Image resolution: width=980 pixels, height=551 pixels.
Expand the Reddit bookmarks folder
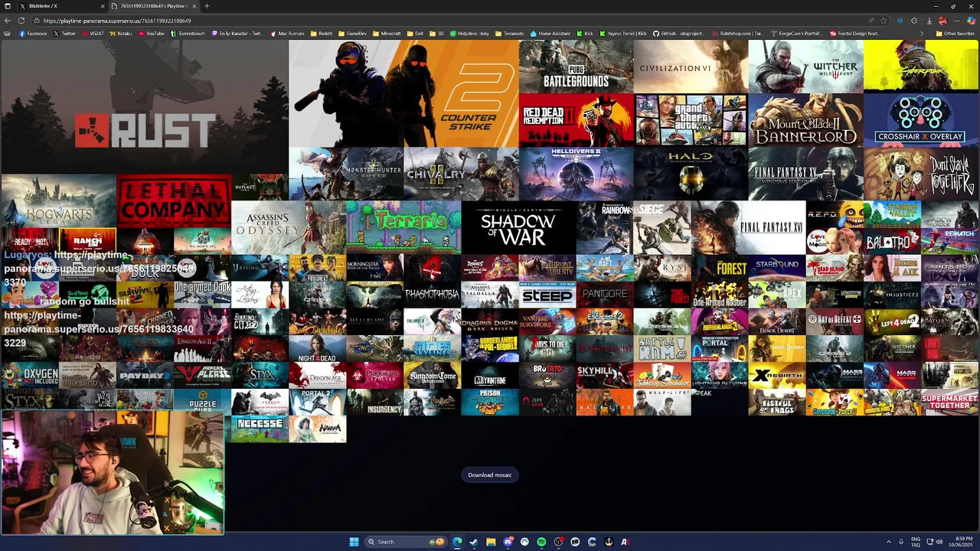[x=322, y=34]
